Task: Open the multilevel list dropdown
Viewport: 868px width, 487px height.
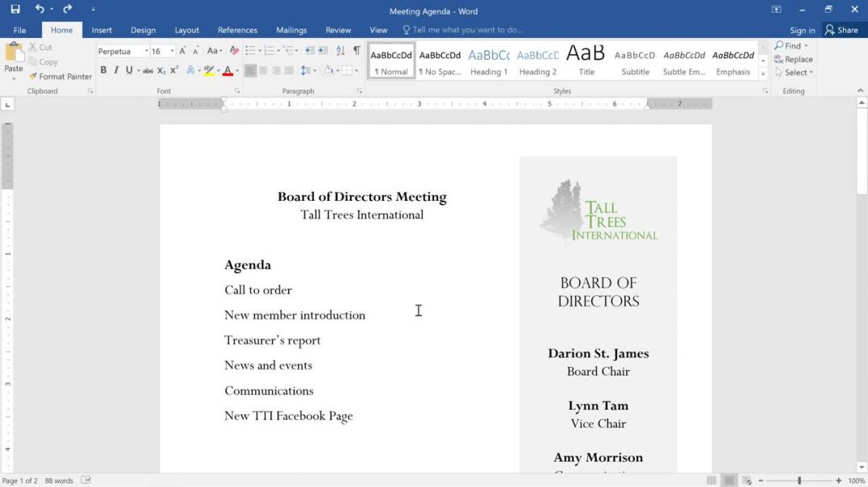Action: [x=298, y=51]
